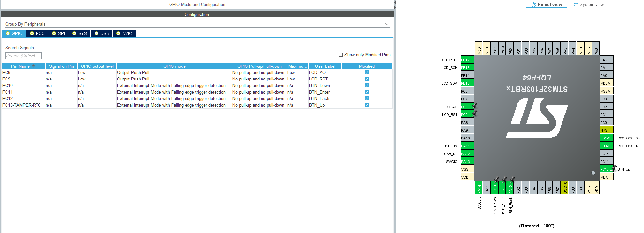Viewport: 644px width, 233px height.
Task: Click the PA13 SWDIO pin
Action: 467,161
